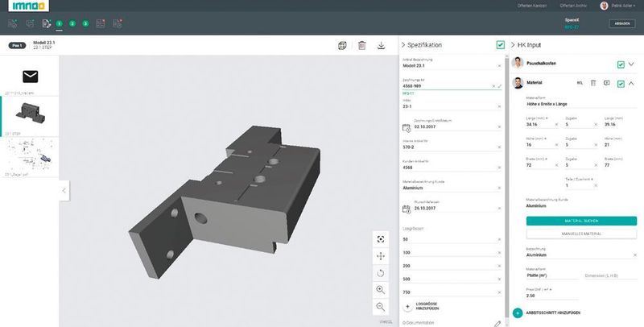The height and width of the screenshot is (327, 644).
Task: Toggle the Material checkbox
Action: coord(620,83)
